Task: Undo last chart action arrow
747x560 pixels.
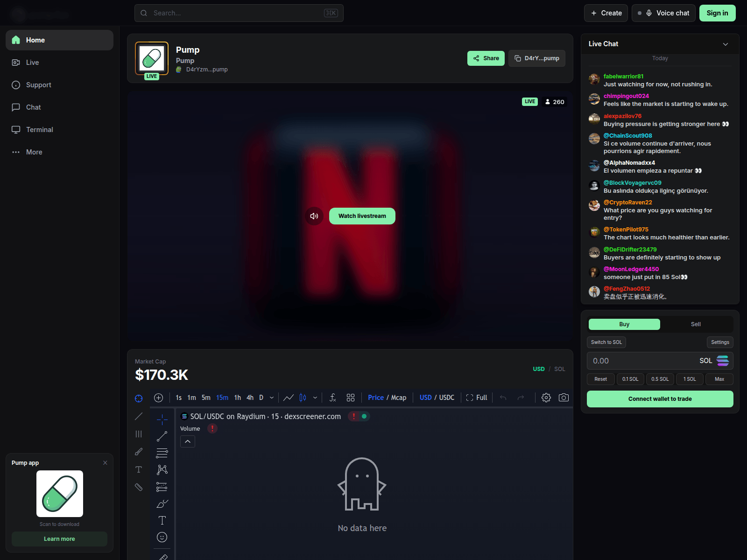Action: pos(503,398)
